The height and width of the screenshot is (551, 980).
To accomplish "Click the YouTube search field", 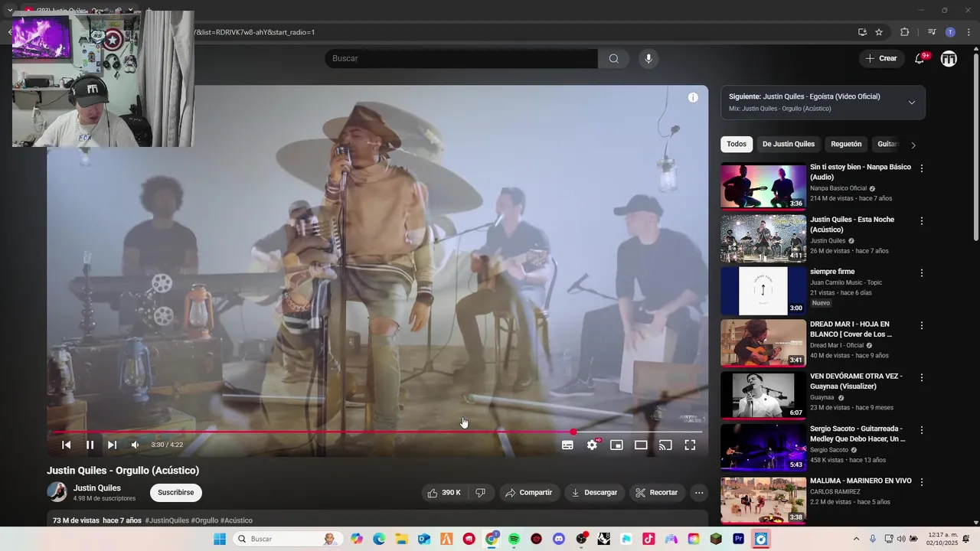I will pyautogui.click(x=461, y=58).
